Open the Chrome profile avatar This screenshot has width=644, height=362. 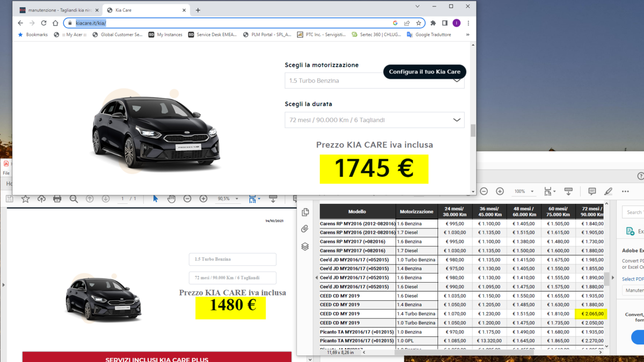click(x=457, y=23)
